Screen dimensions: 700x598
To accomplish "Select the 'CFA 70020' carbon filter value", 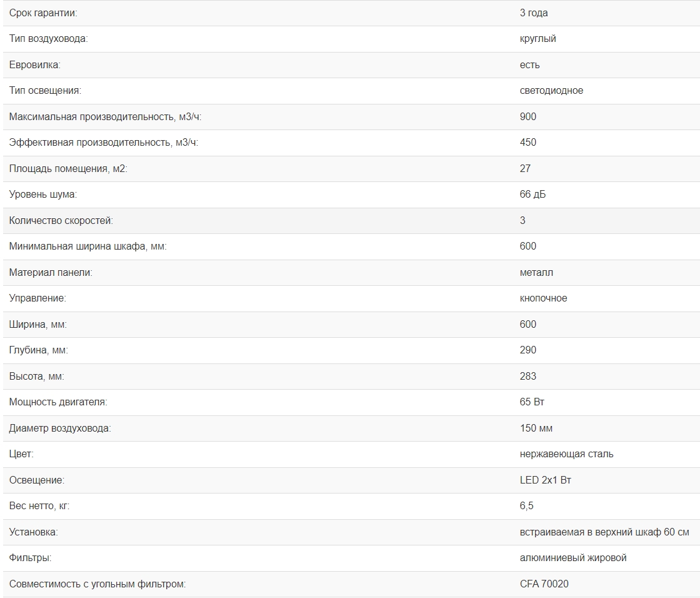I will pos(544,584).
